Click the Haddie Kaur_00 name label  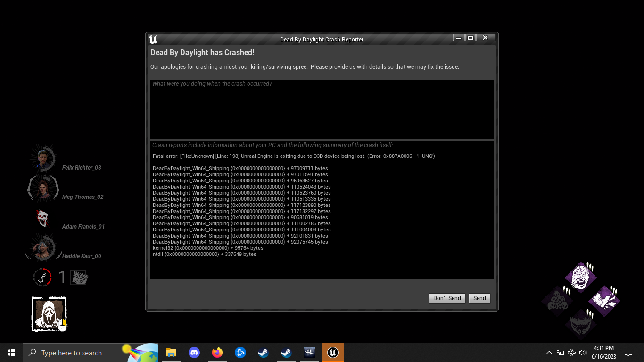(x=82, y=256)
